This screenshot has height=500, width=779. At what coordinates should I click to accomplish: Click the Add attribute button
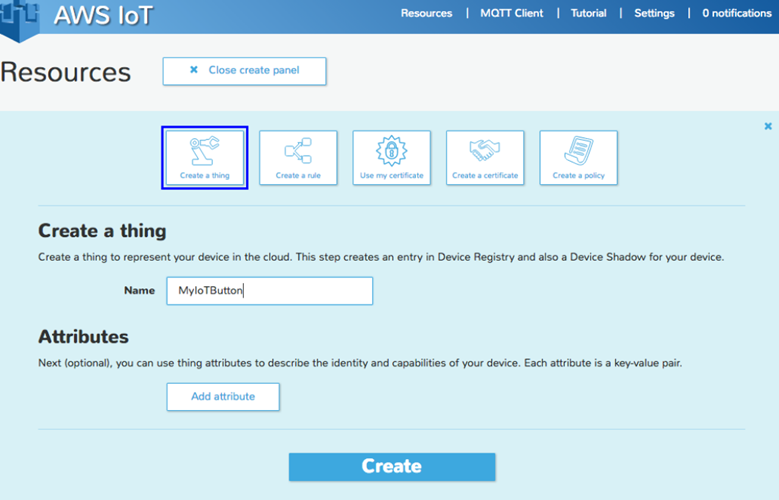[x=223, y=396]
